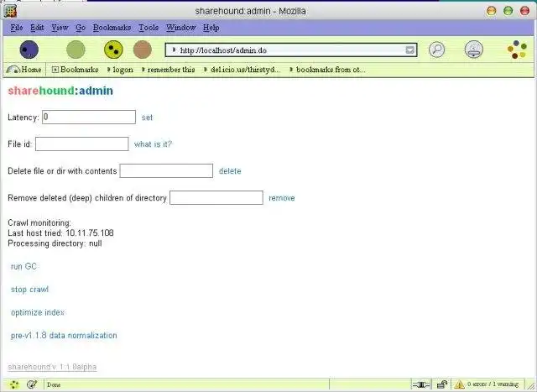Open the del.icio.us/thirstyd... bookmark
This screenshot has width=537, height=392.
pyautogui.click(x=242, y=70)
